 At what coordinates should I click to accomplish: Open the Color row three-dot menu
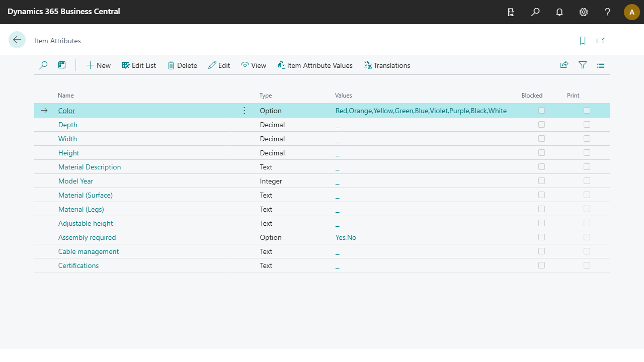click(x=245, y=111)
